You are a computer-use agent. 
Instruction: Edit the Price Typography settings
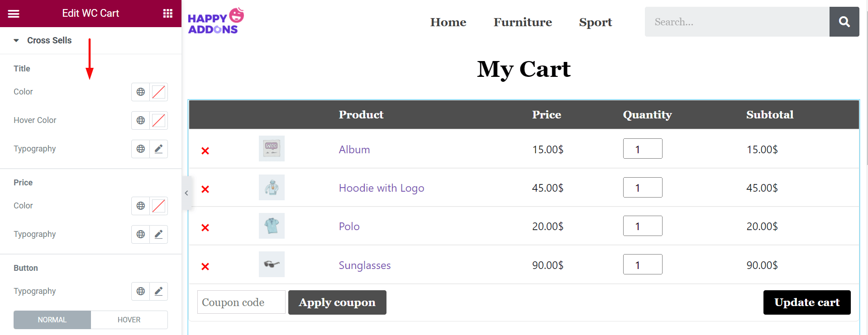pyautogui.click(x=158, y=234)
